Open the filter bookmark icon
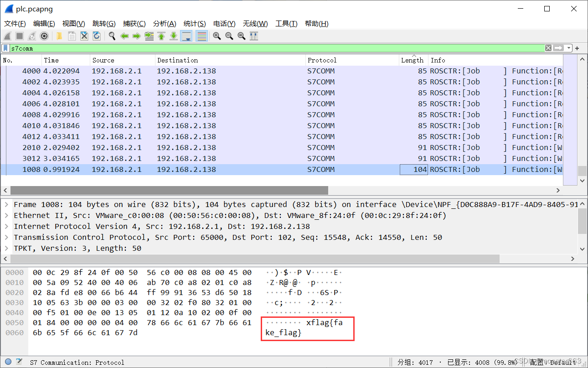 pyautogui.click(x=5, y=48)
